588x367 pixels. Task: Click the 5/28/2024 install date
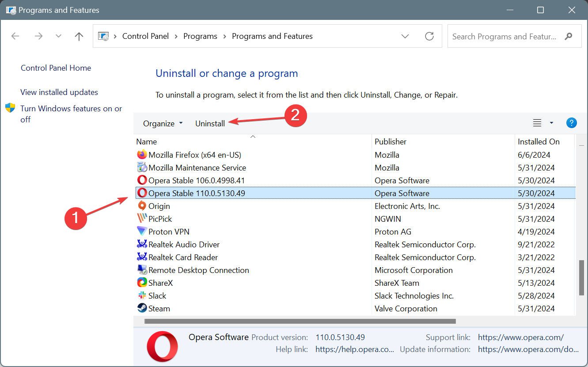536,295
